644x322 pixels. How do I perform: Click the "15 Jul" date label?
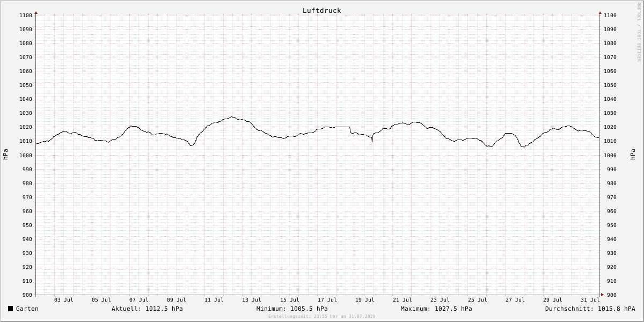point(290,300)
